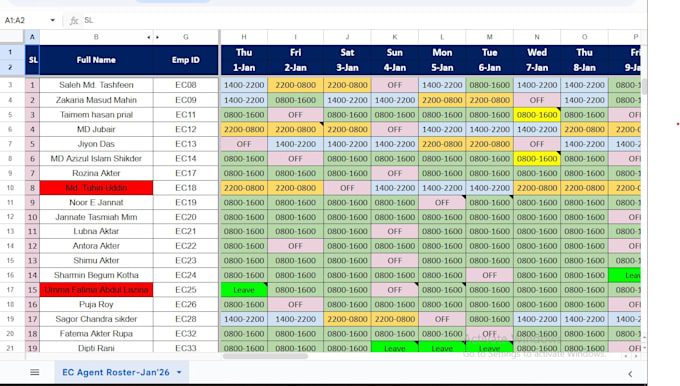
Task: Select column K header
Action: pos(395,37)
